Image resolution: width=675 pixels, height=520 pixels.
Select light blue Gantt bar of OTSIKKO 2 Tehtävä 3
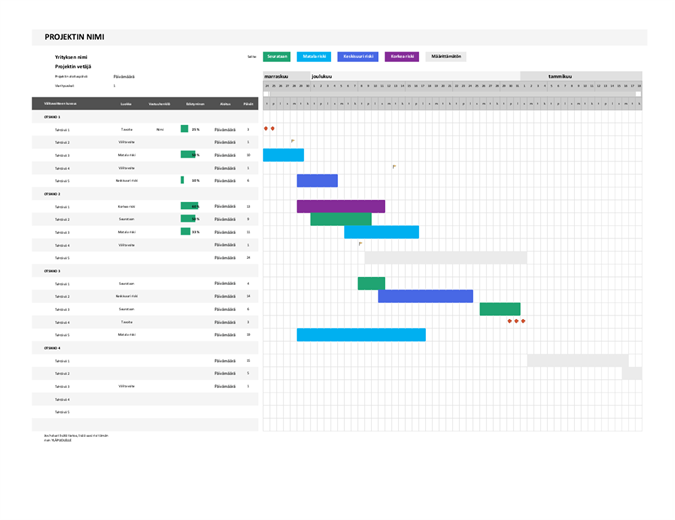381,232
